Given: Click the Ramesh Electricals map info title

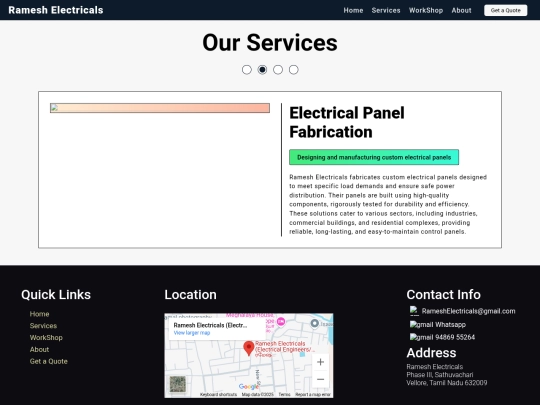Looking at the screenshot, I should pyautogui.click(x=210, y=325).
